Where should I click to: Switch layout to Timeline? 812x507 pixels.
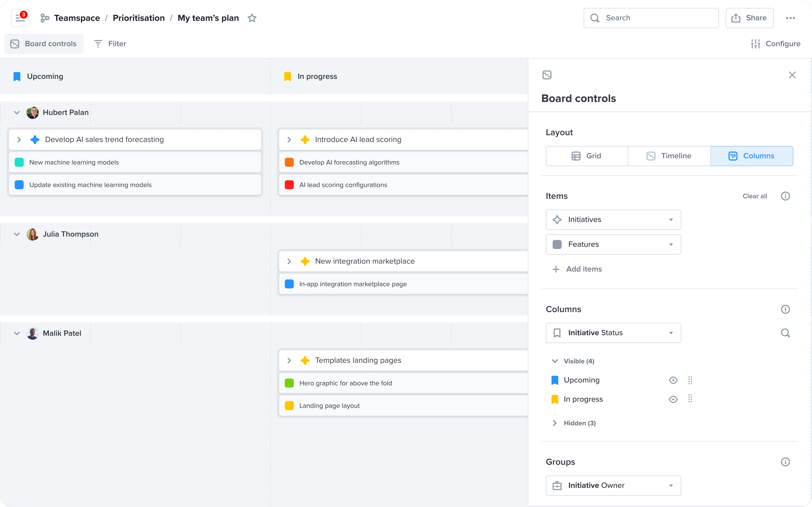(669, 156)
